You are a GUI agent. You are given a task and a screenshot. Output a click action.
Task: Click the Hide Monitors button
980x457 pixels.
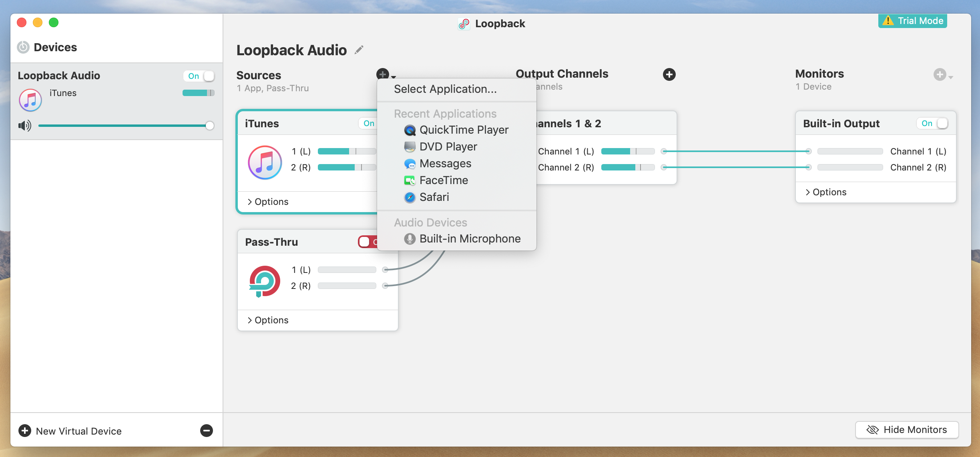[x=907, y=430]
